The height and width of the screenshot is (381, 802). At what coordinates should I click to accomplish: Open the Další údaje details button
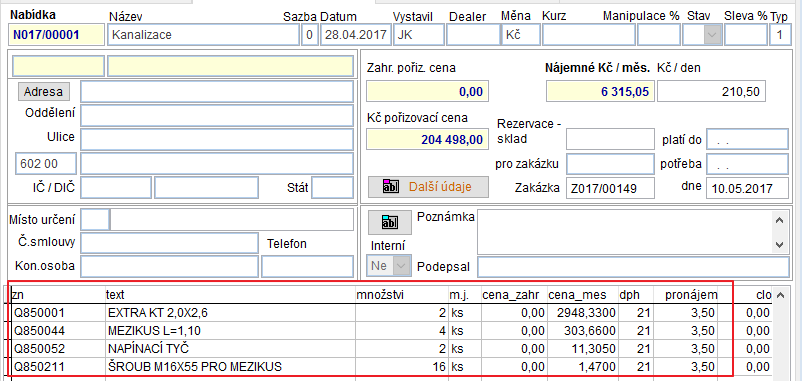(428, 187)
